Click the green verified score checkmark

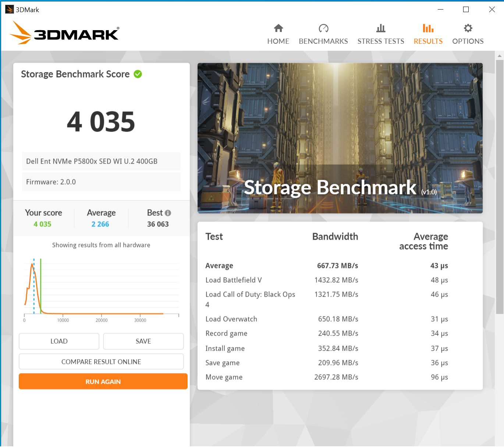[138, 74]
